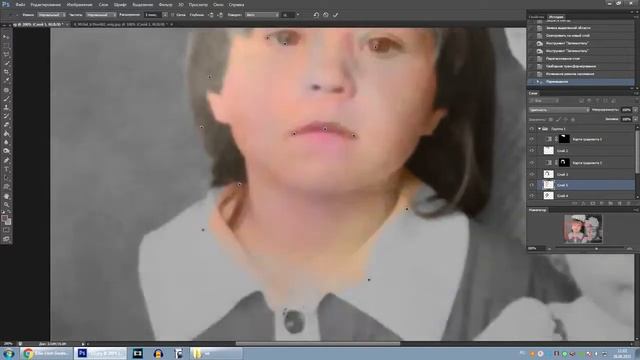Select the Rectangular Marquee tool
640x360 pixels.
(6, 46)
